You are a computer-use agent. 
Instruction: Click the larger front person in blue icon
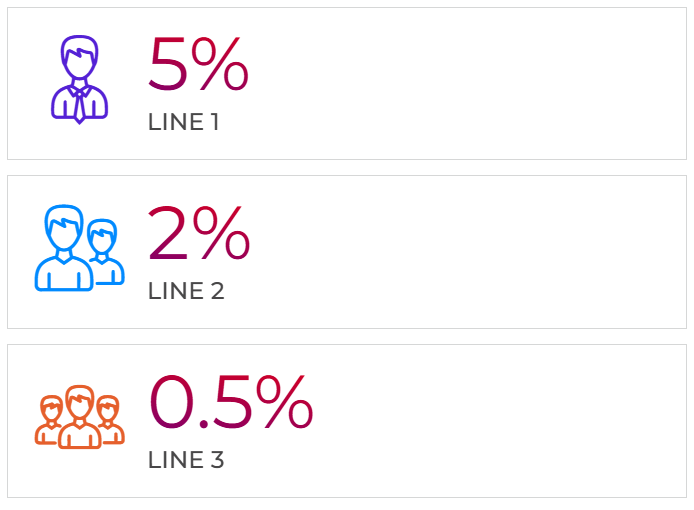coord(64,250)
